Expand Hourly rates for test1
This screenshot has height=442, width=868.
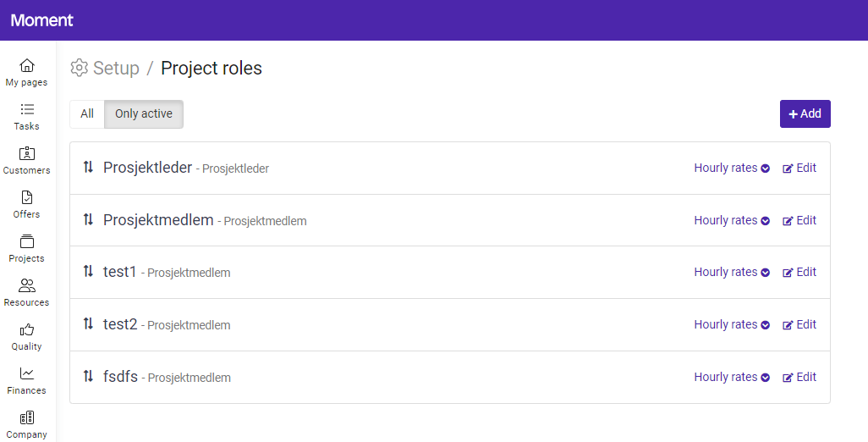[732, 272]
